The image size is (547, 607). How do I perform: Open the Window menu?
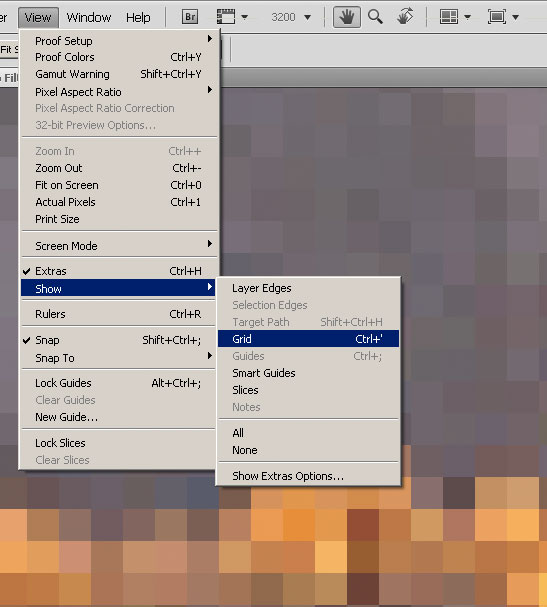coord(89,17)
